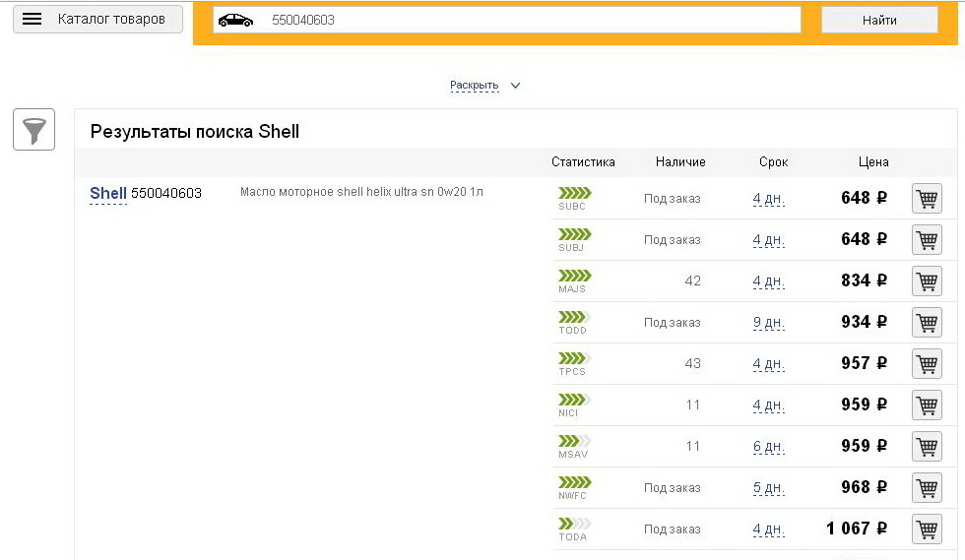Focus the part number search field

point(507,20)
